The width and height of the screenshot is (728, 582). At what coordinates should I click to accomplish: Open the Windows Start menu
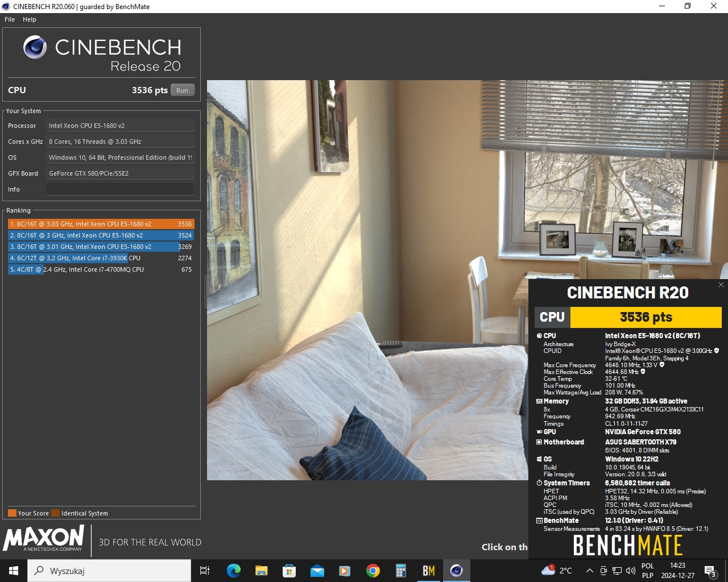(14, 571)
